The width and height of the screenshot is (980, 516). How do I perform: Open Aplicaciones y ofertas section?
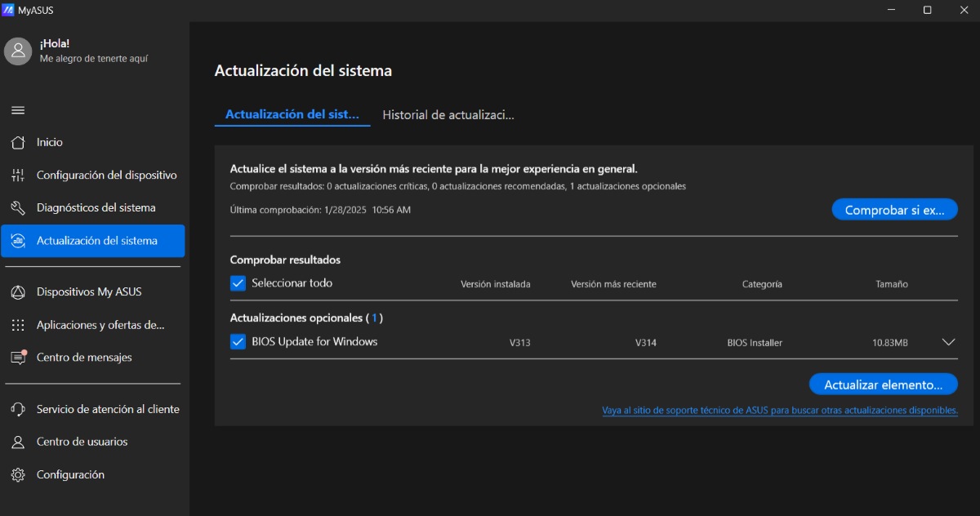tap(93, 325)
